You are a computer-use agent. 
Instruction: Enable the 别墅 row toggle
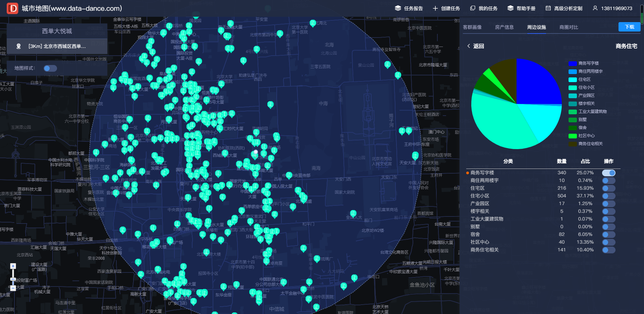coord(608,227)
